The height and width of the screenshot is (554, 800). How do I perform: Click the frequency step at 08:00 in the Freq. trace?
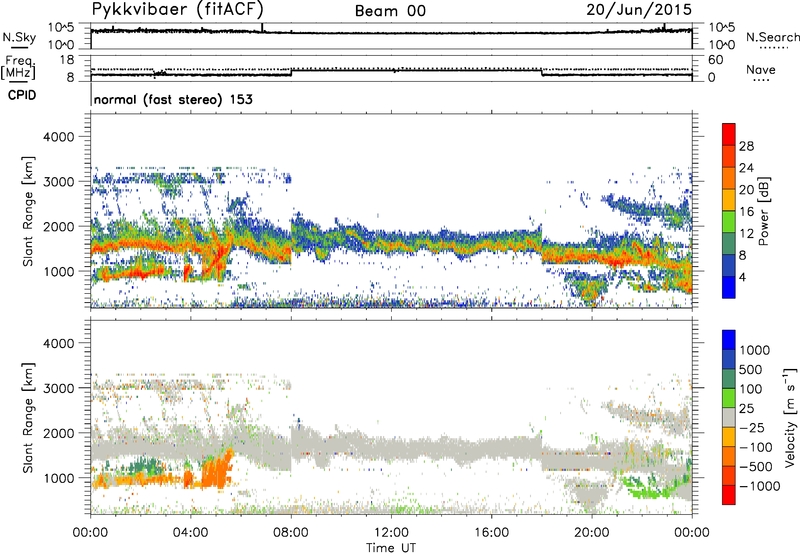291,72
